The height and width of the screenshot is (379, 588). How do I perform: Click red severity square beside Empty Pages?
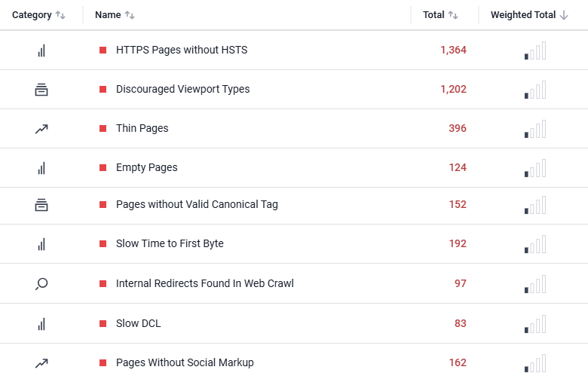coord(103,168)
